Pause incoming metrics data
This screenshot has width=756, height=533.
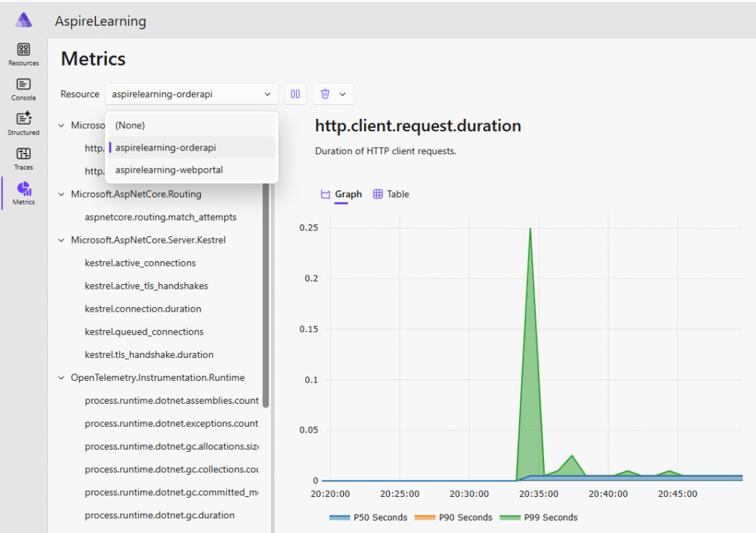click(295, 94)
